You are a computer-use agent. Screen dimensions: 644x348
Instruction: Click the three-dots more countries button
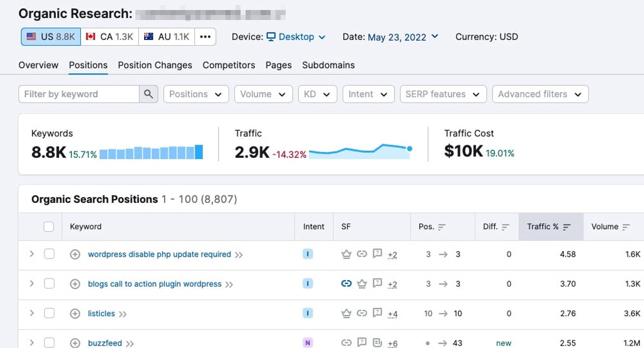[205, 36]
